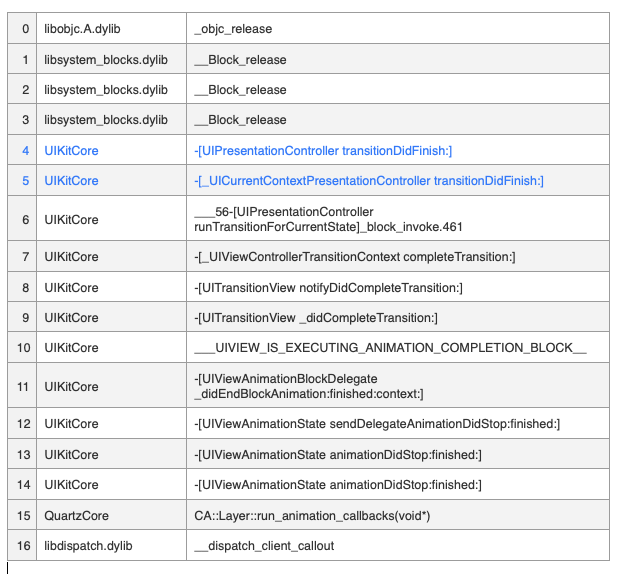The image size is (624, 574).
Task: Open UIPresentationController transitionDidFinish link
Action: pyautogui.click(x=323, y=151)
